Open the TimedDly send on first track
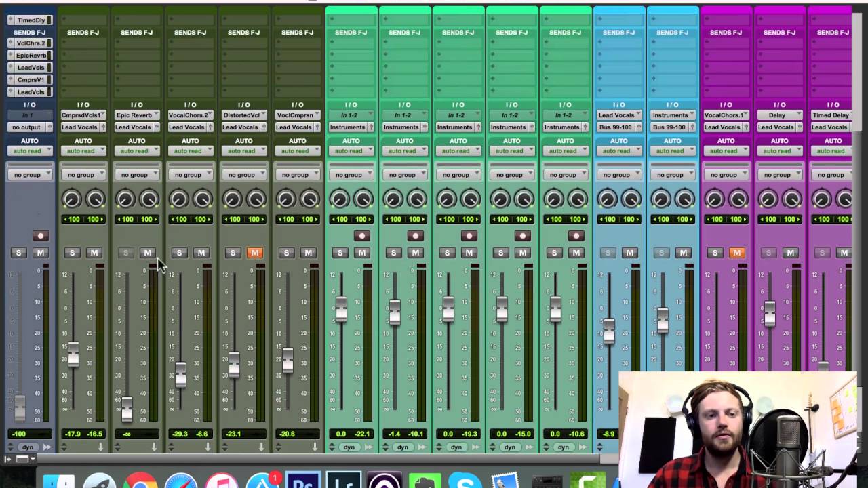Screen dimensions: 868x488 tap(31, 20)
